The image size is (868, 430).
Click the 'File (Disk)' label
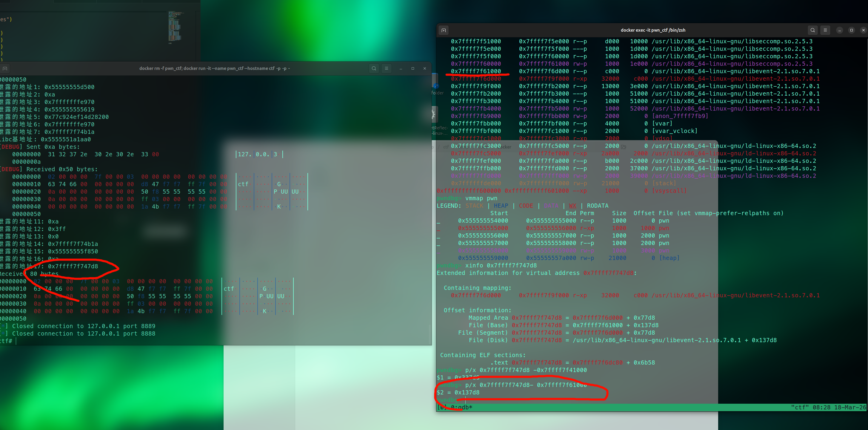pos(488,340)
